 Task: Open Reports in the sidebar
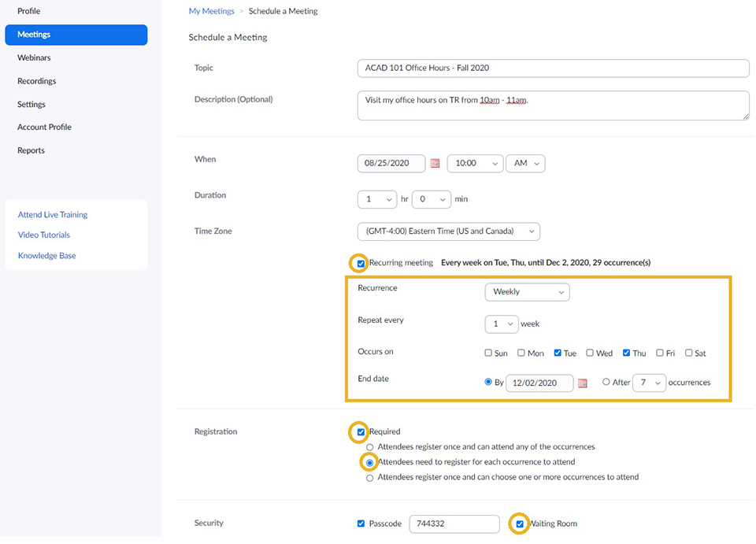(x=31, y=150)
